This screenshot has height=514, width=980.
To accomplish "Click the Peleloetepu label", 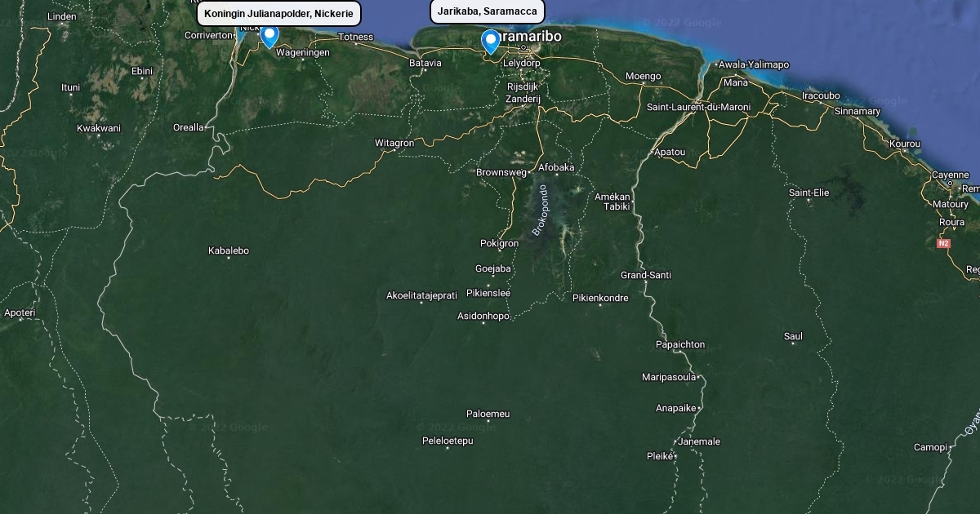I will 448,441.
